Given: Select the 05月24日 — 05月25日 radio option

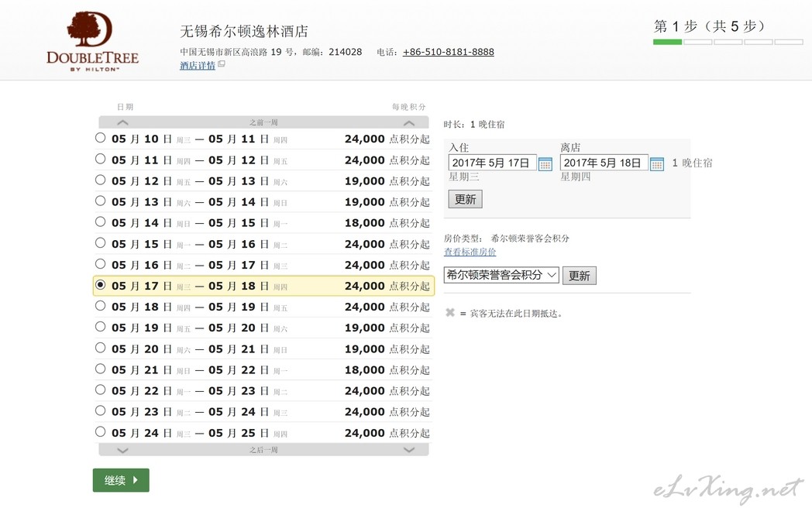Looking at the screenshot, I should [101, 431].
